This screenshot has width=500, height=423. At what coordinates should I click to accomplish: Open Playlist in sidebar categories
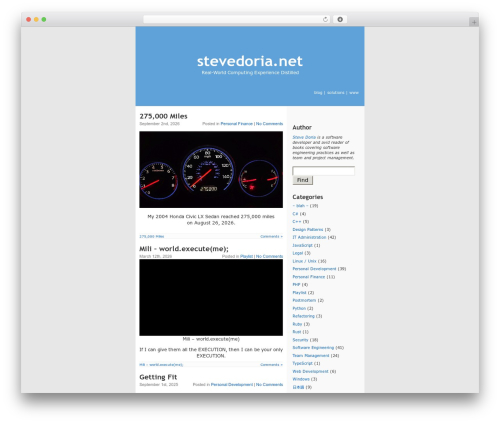coord(299,293)
